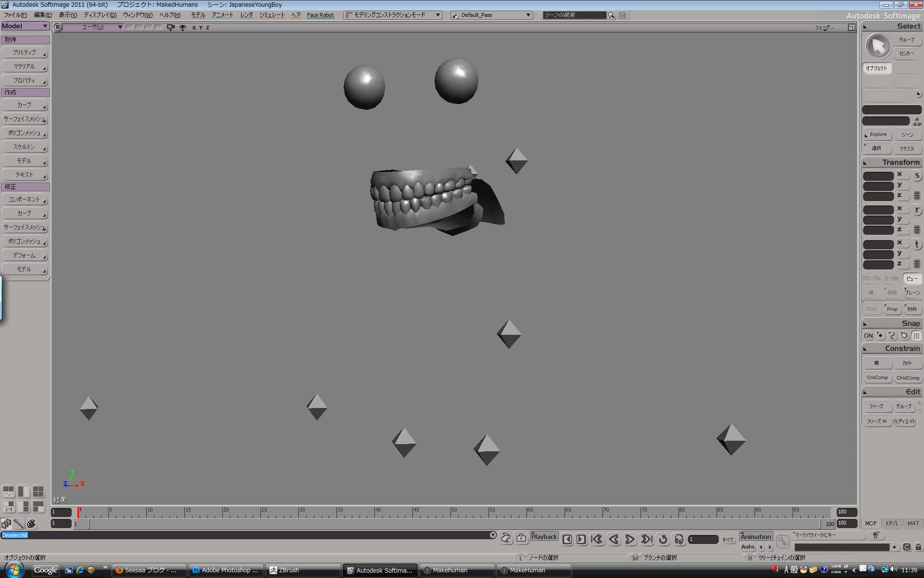Click the loop playback icon

(x=664, y=539)
